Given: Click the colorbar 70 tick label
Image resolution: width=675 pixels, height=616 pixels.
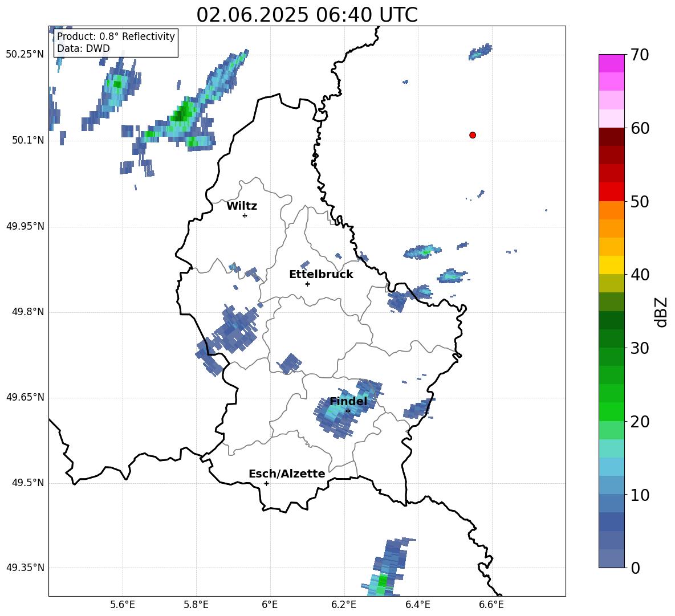Looking at the screenshot, I should click(640, 55).
